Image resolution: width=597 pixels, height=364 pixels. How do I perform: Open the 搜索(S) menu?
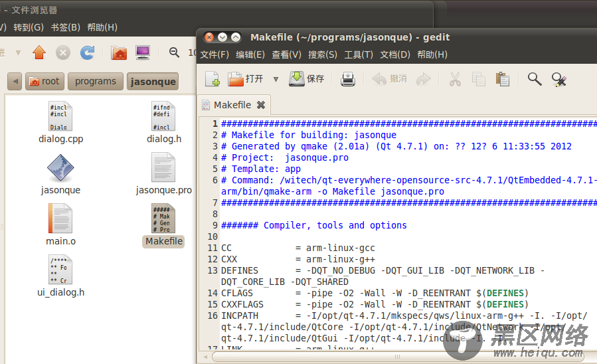(323, 55)
